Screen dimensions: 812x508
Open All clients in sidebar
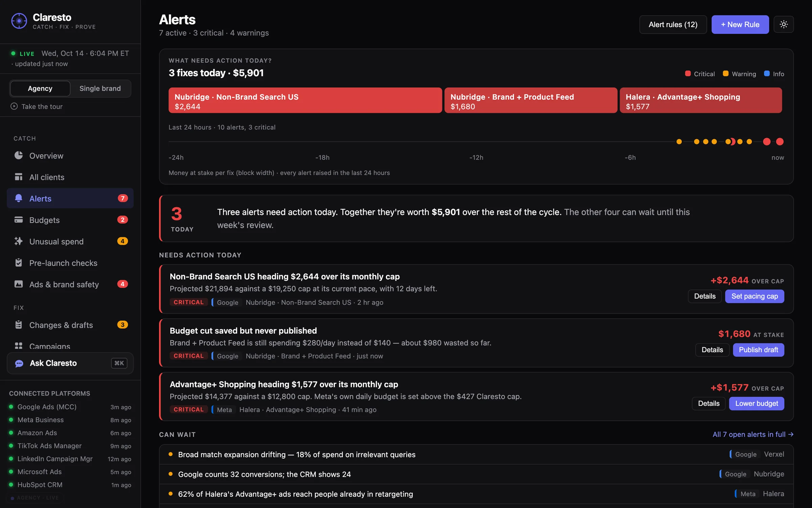coord(70,177)
